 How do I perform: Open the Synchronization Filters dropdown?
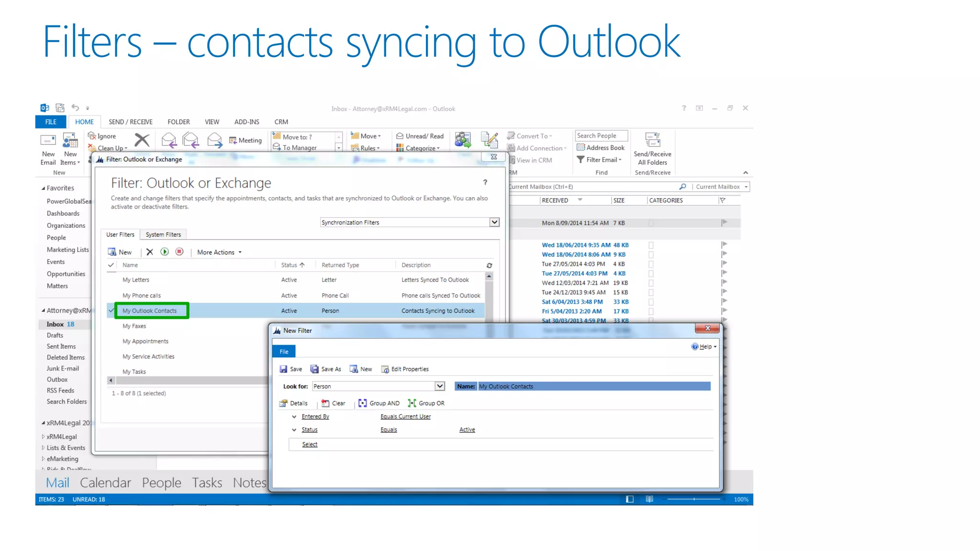[x=494, y=222]
